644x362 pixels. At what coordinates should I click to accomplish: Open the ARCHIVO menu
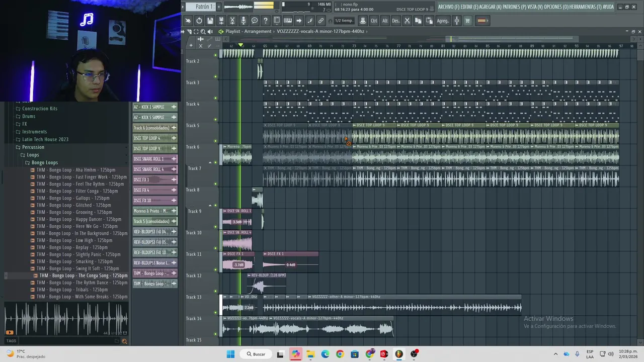(x=449, y=7)
